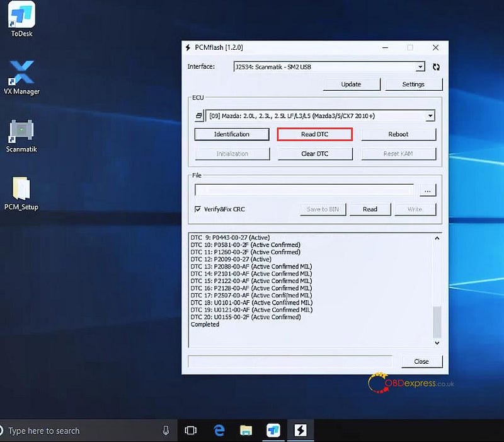Select log line DTC 11: P1260-00-2F

click(x=246, y=252)
